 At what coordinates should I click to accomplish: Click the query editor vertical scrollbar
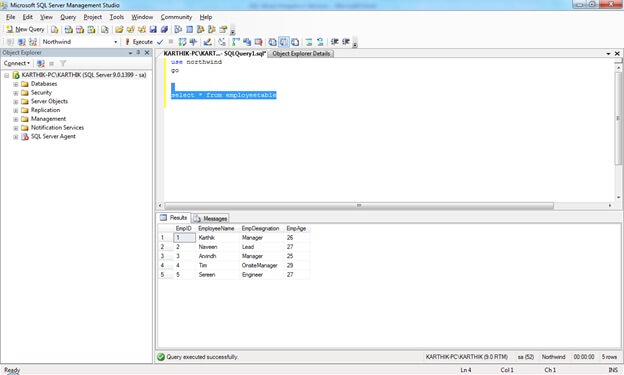(618, 118)
